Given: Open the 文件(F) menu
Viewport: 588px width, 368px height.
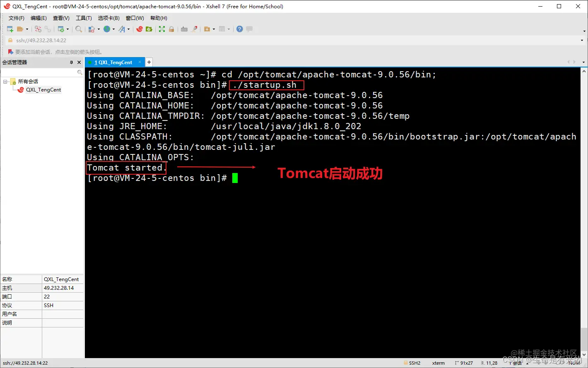Looking at the screenshot, I should pyautogui.click(x=17, y=18).
